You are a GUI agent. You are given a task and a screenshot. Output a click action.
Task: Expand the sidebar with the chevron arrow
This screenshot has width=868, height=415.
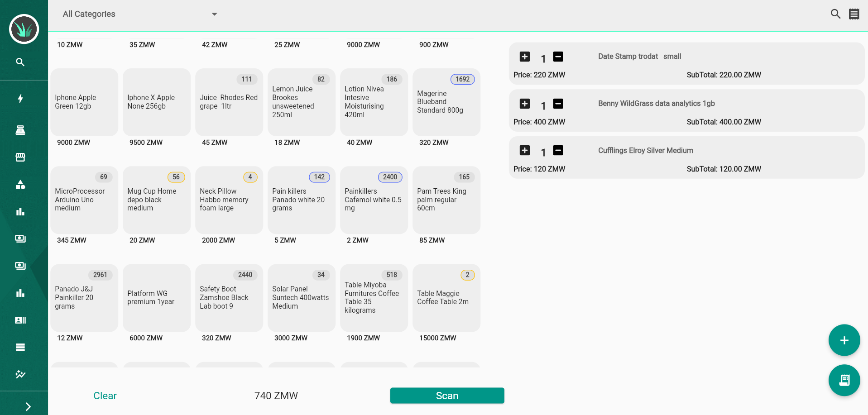pos(28,406)
